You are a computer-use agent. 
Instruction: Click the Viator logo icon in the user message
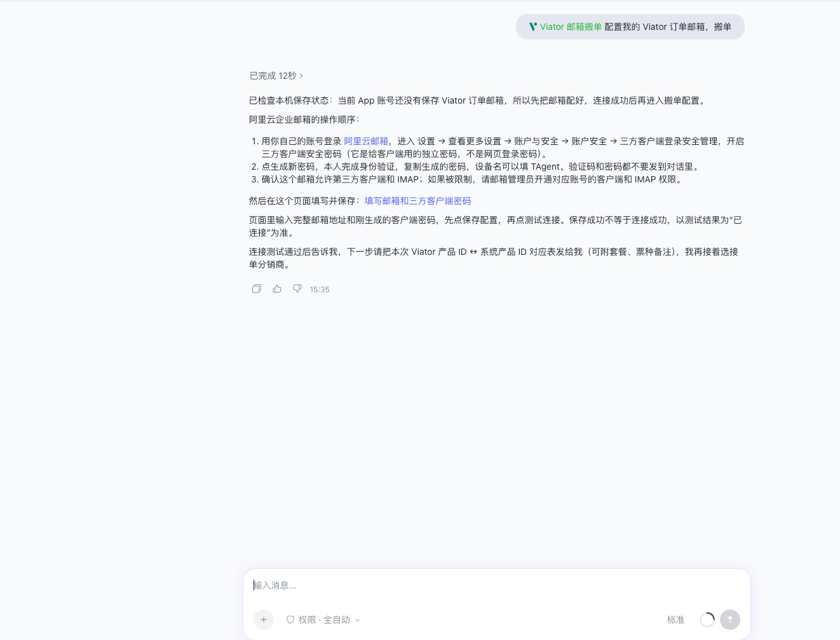coord(533,27)
